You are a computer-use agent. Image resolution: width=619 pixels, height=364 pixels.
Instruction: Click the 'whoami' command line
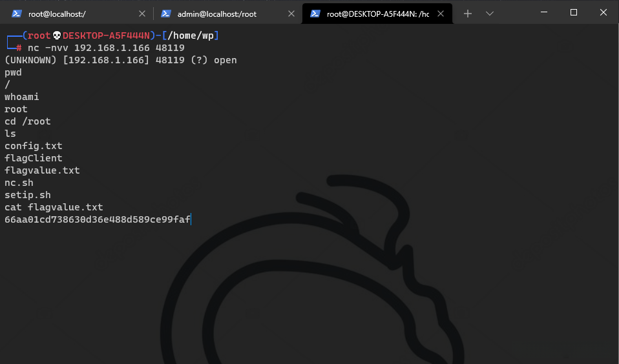pos(22,97)
